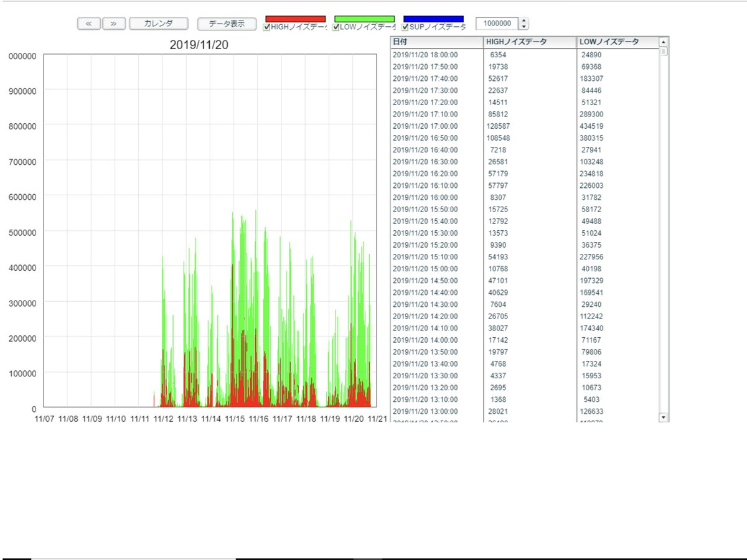
Task: Select the 2019/11/20 18:00:00 row
Action: (524, 55)
